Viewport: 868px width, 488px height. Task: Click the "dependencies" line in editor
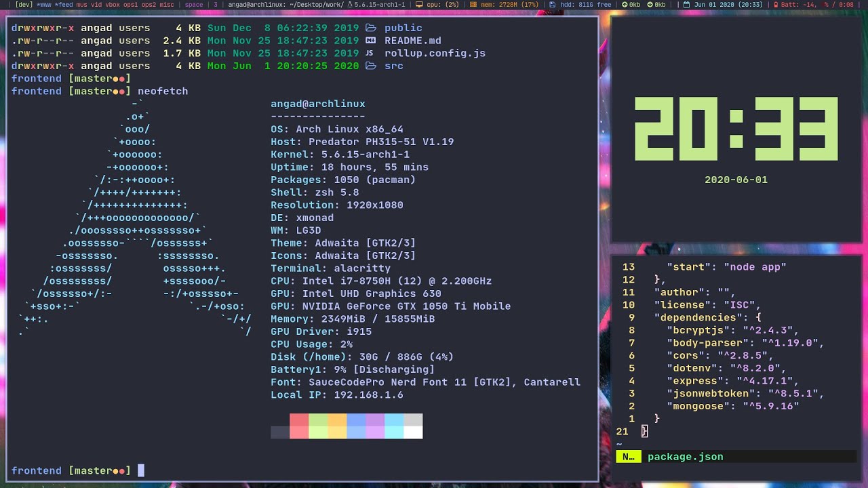pyautogui.click(x=707, y=317)
